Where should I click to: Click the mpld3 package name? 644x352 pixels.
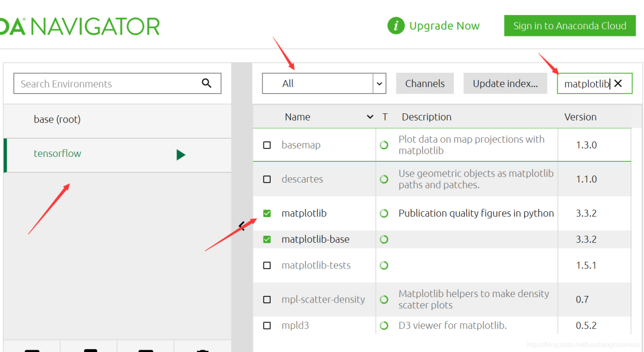[295, 325]
